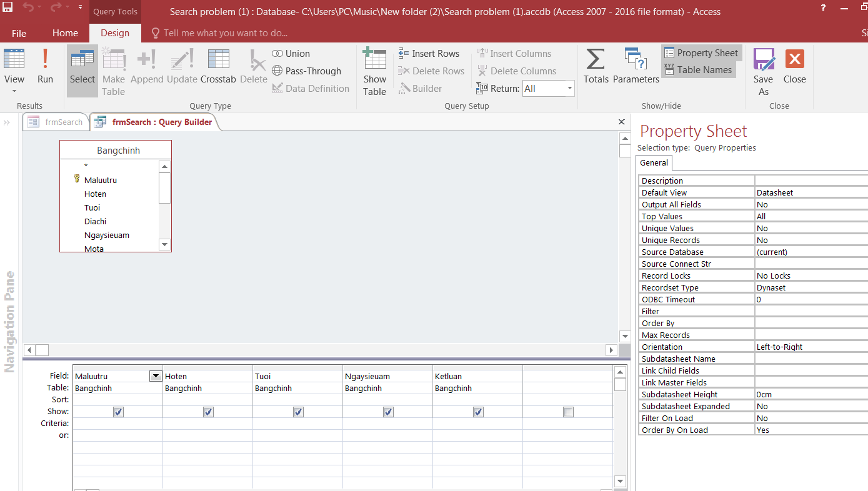This screenshot has width=868, height=491.
Task: Select the Union query option
Action: [291, 54]
